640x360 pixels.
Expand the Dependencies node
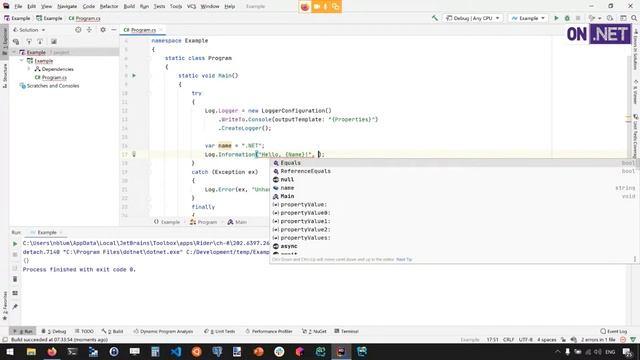(x=29, y=69)
